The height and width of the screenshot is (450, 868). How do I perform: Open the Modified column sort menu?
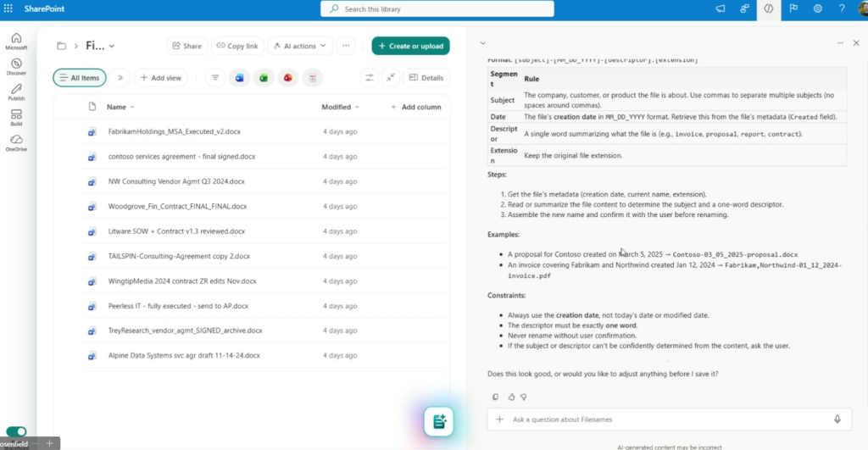[x=341, y=107]
